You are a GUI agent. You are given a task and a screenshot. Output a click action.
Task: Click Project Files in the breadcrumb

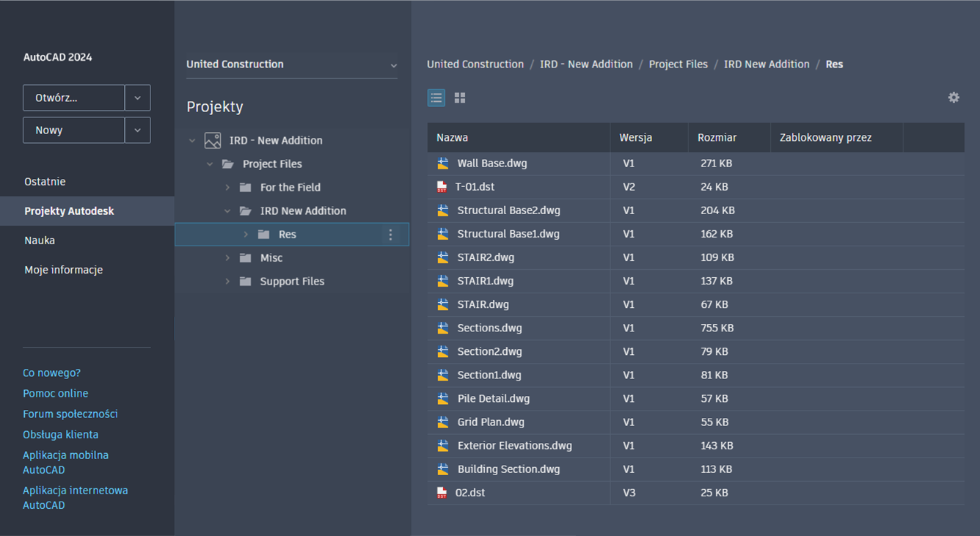click(679, 65)
